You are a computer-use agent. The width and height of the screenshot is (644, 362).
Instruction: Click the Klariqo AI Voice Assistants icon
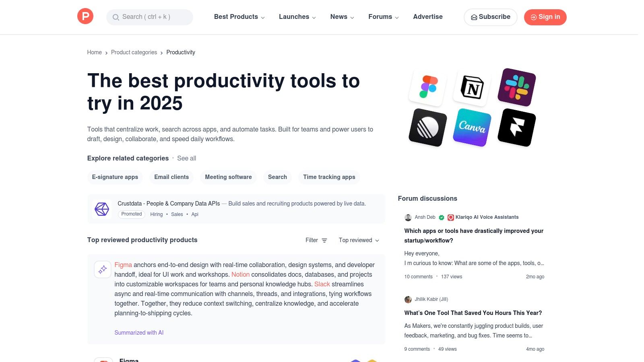point(451,217)
